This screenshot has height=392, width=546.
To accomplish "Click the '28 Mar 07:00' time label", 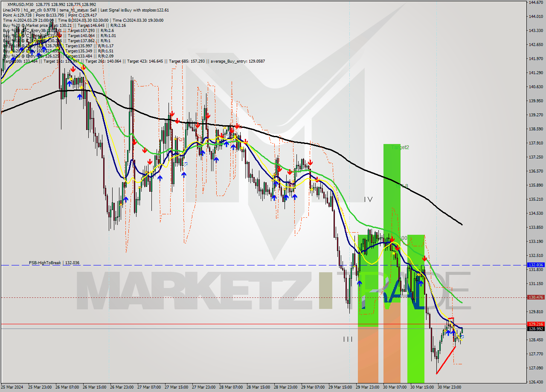I will click(231, 387).
